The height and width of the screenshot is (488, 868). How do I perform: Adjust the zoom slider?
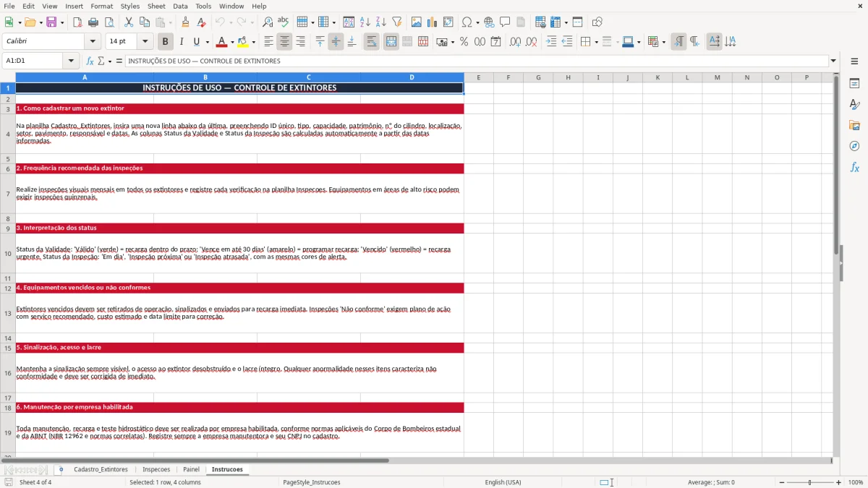click(809, 482)
